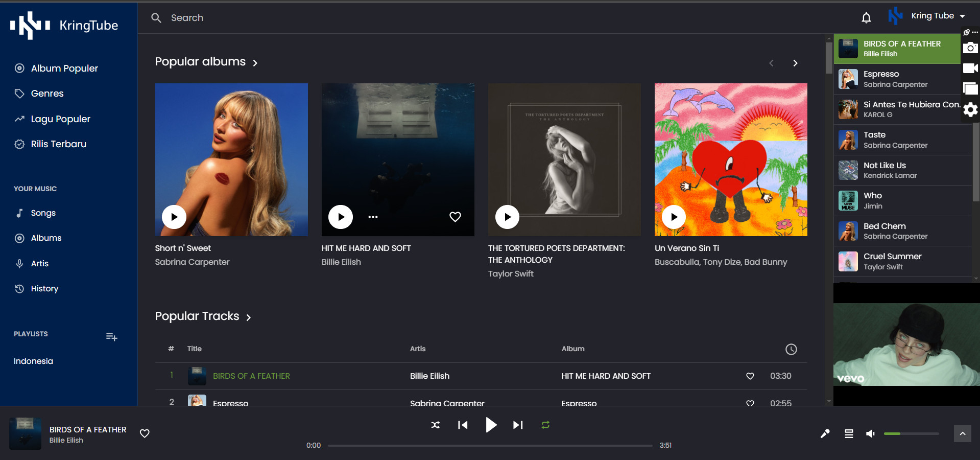
Task: Open Lagu Populer in the sidebar
Action: click(x=53, y=119)
